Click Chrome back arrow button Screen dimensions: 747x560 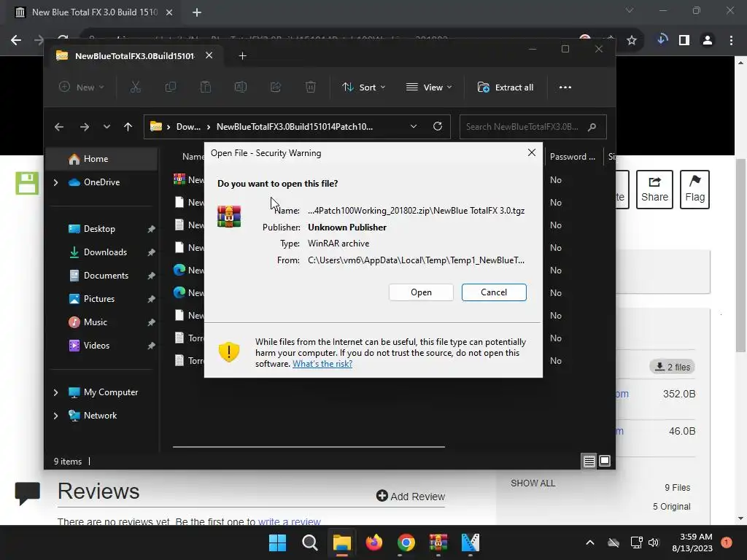pos(16,40)
